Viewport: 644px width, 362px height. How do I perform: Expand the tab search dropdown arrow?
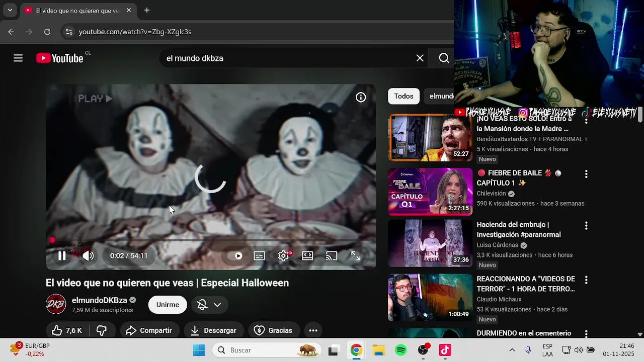coord(10,10)
